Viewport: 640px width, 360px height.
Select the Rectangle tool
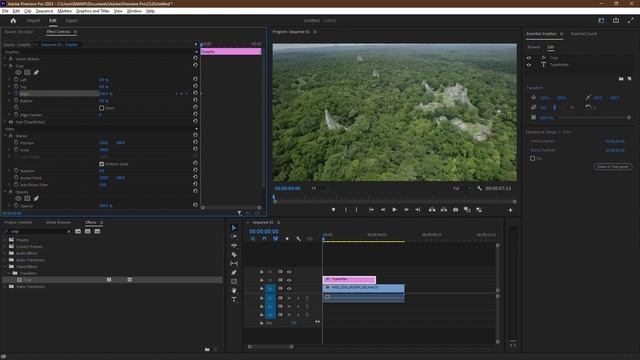tap(234, 281)
